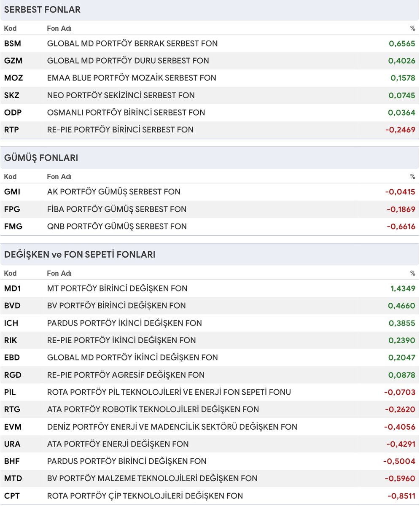Select fund code URA
Screen dimensions: 420x506
coord(12,444)
